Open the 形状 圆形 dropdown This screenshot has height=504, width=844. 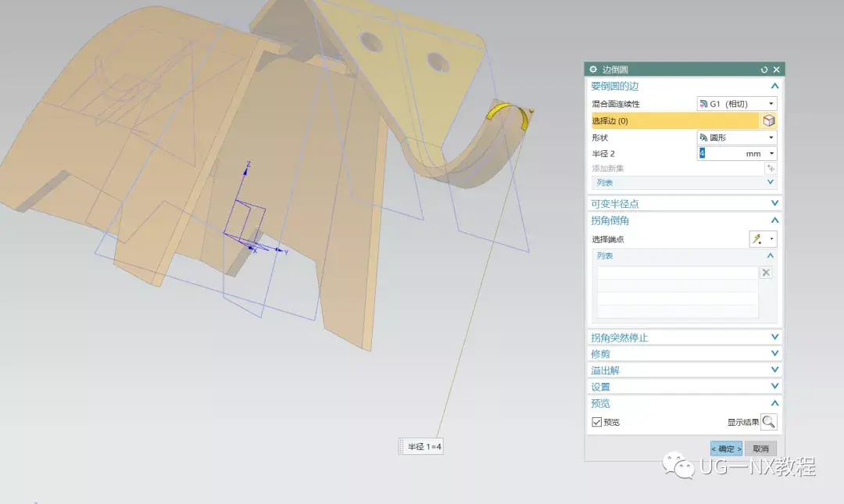737,138
